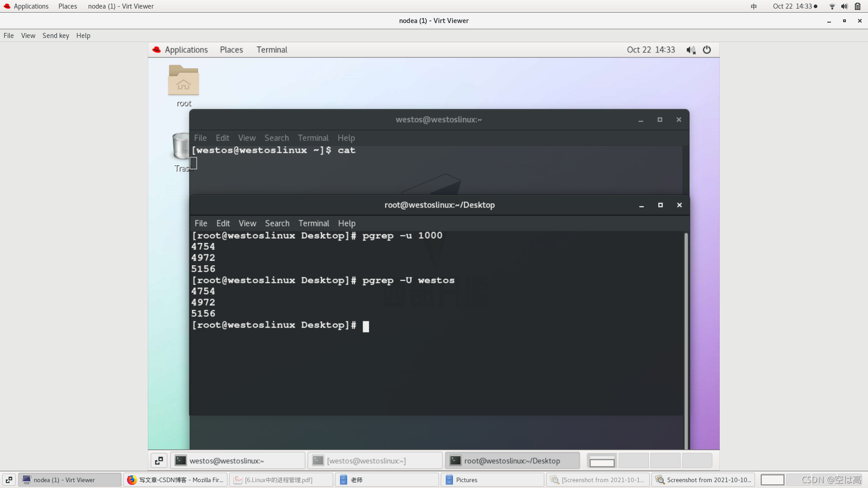Click the power/shutdown icon

(x=707, y=49)
